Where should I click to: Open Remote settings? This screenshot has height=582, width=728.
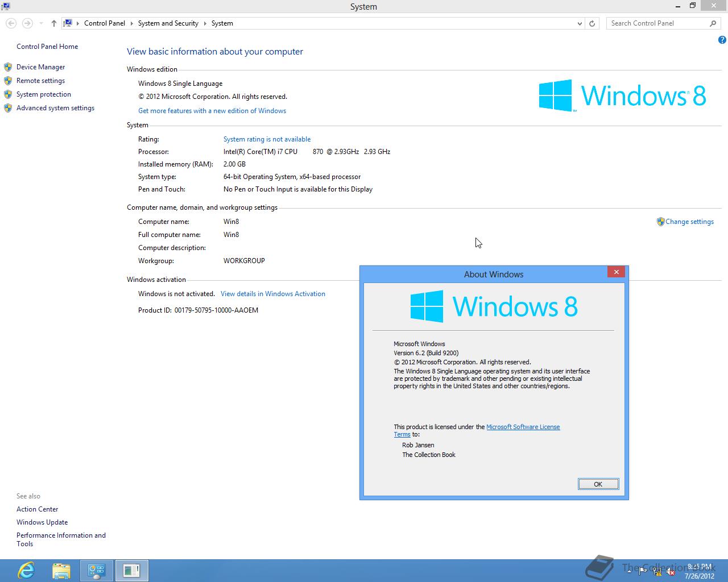coord(40,81)
